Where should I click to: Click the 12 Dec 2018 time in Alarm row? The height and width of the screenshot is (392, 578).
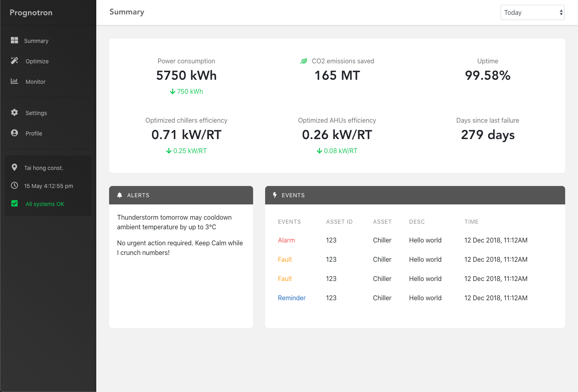pos(496,240)
